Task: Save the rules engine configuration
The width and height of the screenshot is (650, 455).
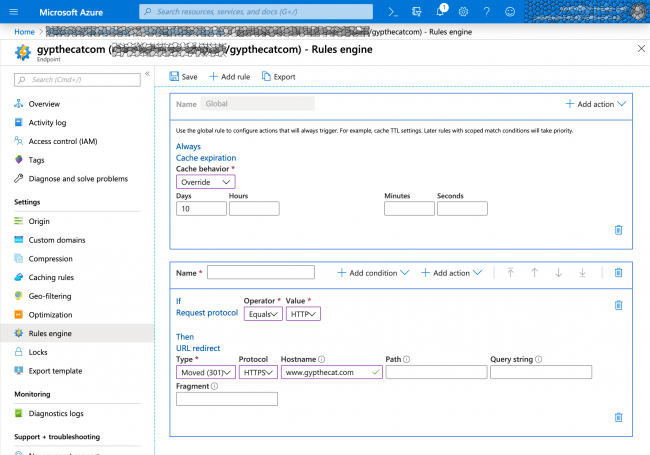Action: point(183,77)
